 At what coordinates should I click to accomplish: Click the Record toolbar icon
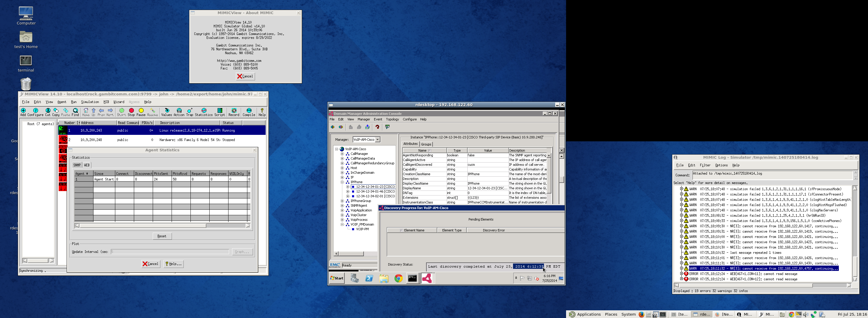pos(234,112)
